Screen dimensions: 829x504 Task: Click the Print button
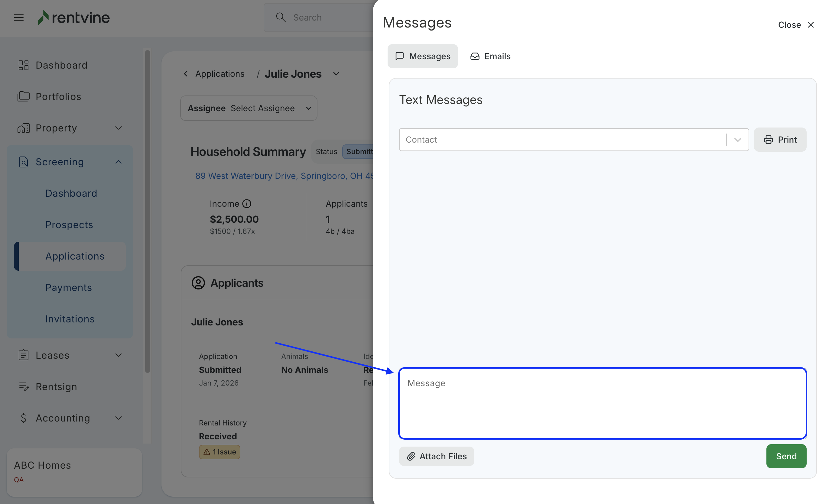point(780,140)
